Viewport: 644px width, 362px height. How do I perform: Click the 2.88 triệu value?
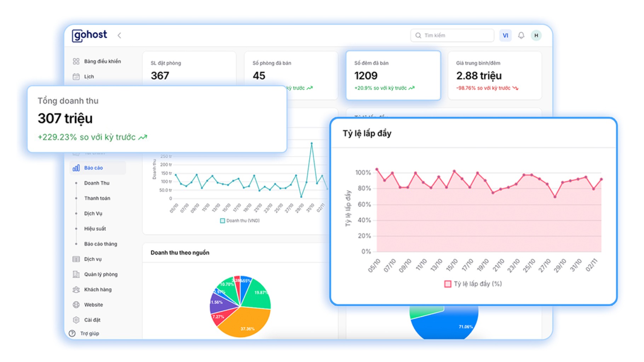(479, 76)
